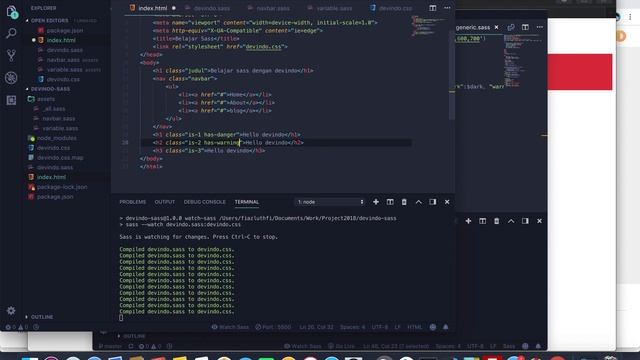Screen dimensions: 640x360
Task: Open More Actions menu of front editor
Action: (447, 8)
